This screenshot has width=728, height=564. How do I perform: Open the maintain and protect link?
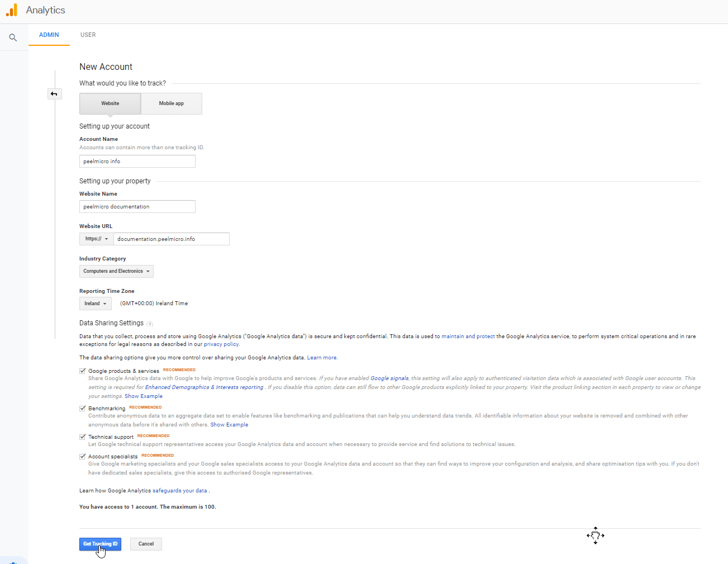coord(468,336)
